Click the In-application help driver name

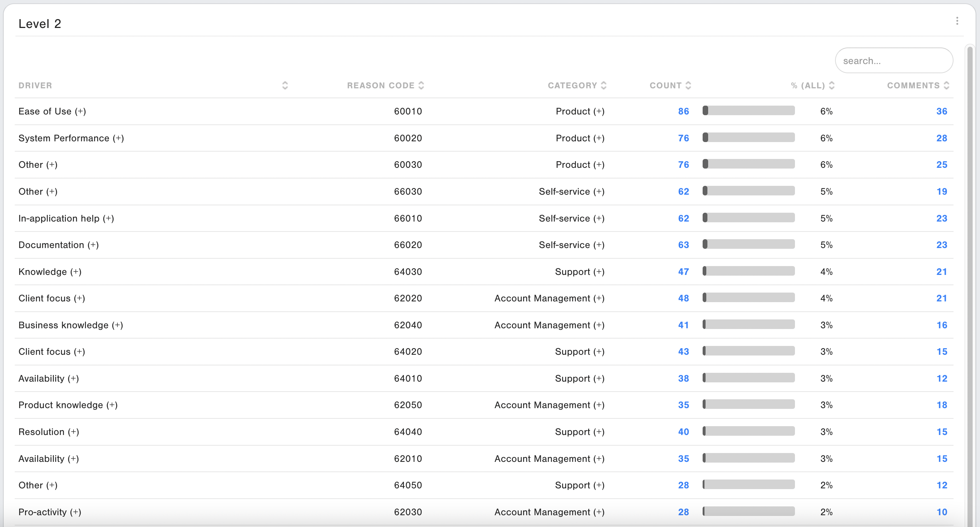pyautogui.click(x=66, y=218)
